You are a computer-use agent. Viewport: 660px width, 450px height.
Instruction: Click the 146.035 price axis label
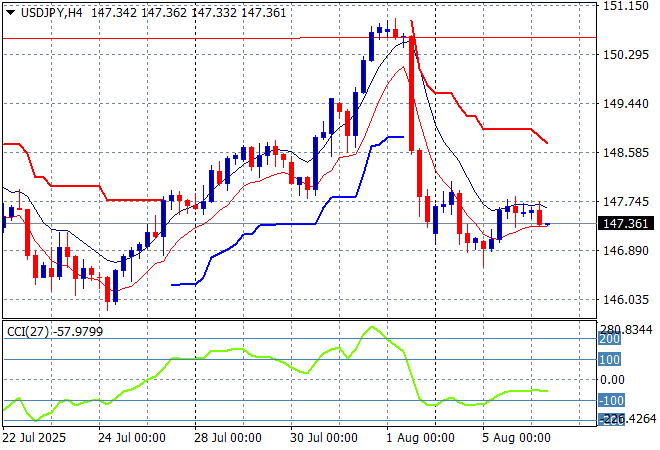click(626, 300)
